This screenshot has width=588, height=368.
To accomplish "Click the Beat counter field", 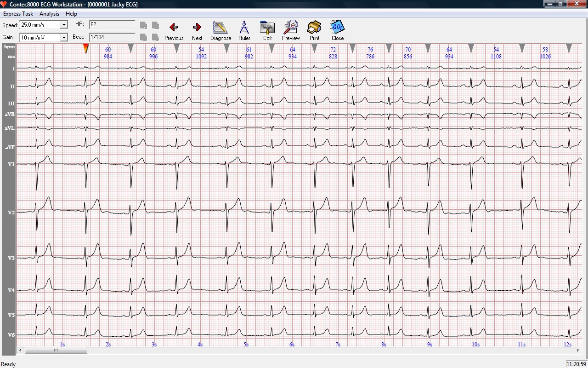I will click(x=112, y=37).
